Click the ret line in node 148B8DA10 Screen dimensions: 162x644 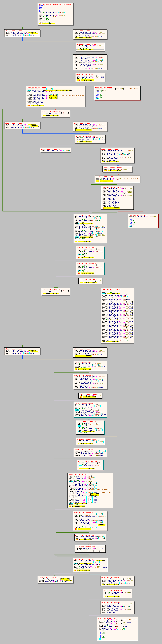click(100, 639)
